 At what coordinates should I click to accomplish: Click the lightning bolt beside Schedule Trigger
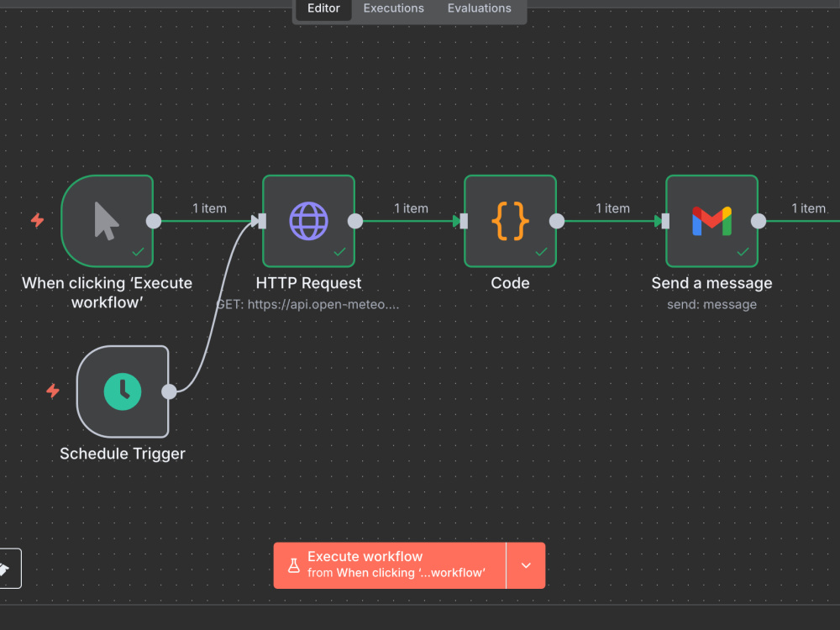click(52, 391)
